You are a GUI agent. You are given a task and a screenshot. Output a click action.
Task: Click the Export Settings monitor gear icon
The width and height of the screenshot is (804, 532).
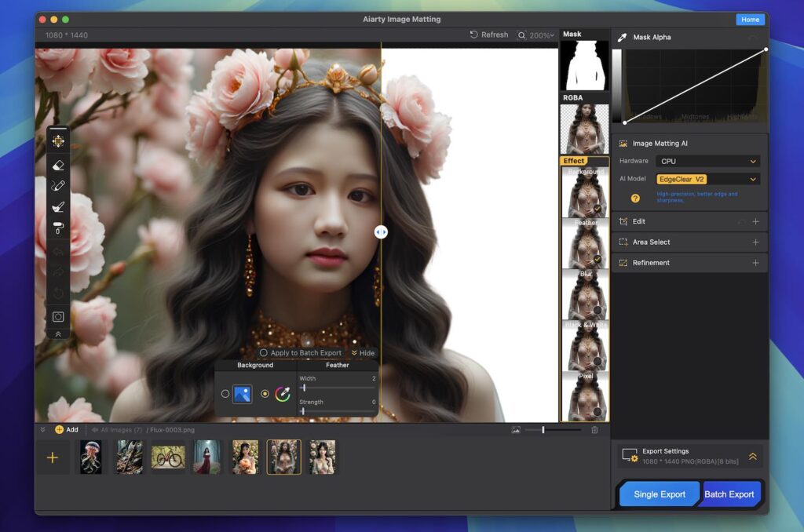tap(630, 455)
